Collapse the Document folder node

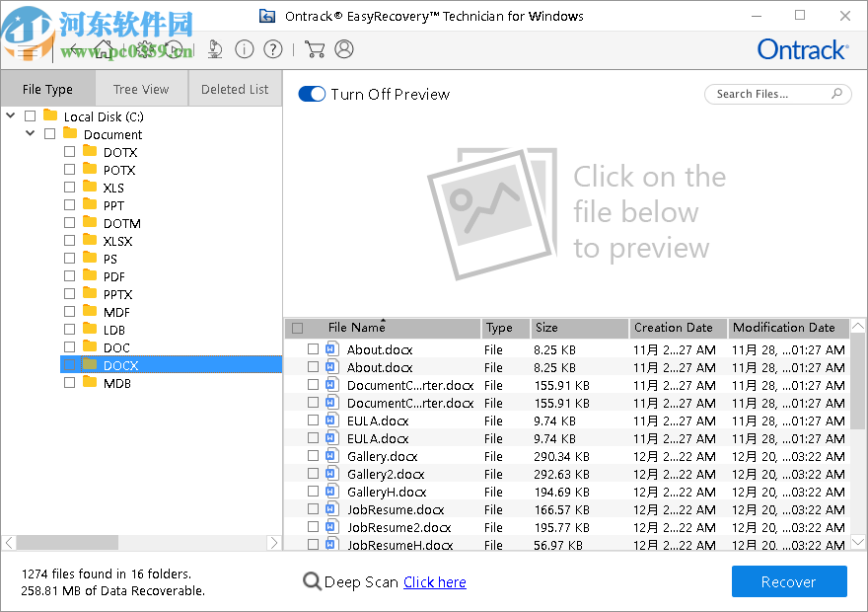[30, 133]
